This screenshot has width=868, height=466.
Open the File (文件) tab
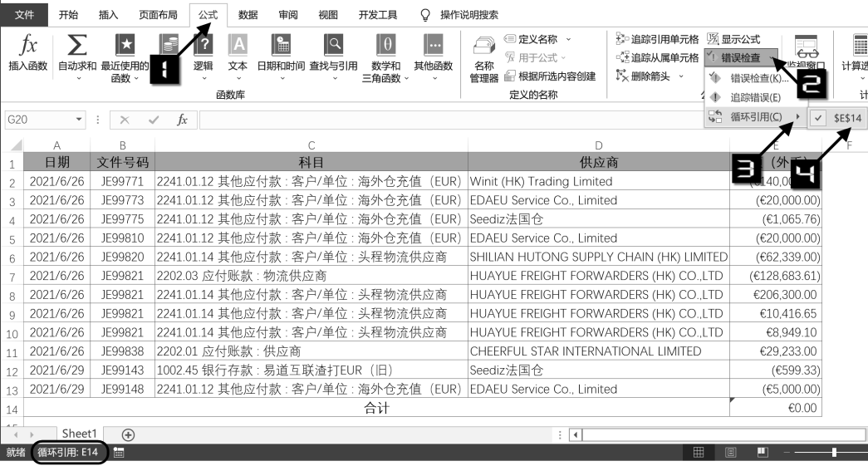pyautogui.click(x=24, y=15)
